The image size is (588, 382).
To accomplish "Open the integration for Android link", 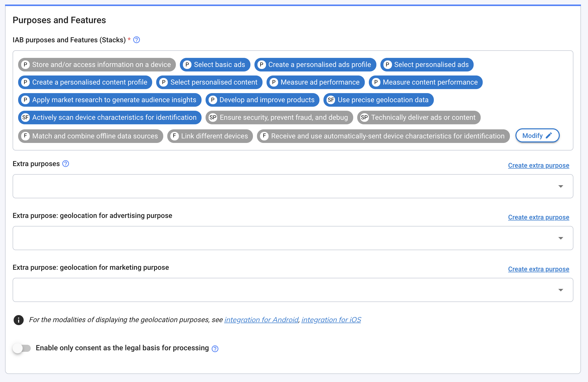I will pyautogui.click(x=261, y=320).
